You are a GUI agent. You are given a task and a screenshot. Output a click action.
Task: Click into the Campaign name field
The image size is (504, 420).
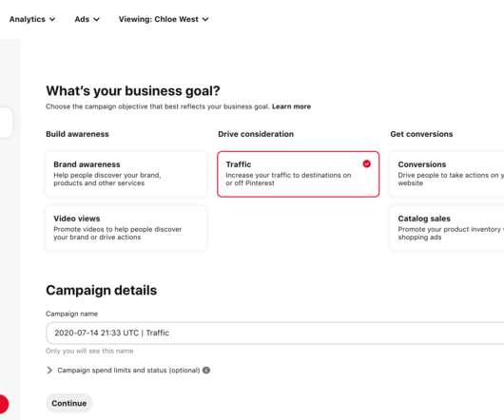(x=275, y=333)
